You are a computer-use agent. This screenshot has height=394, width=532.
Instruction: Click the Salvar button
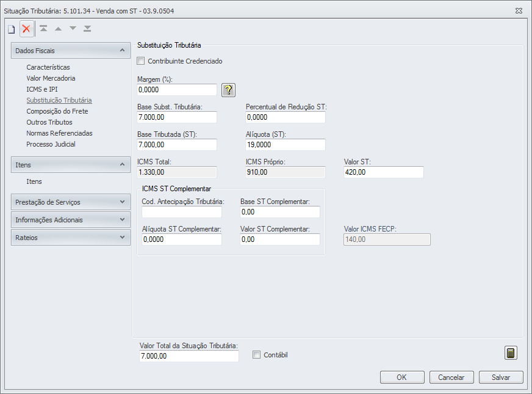pyautogui.click(x=501, y=378)
